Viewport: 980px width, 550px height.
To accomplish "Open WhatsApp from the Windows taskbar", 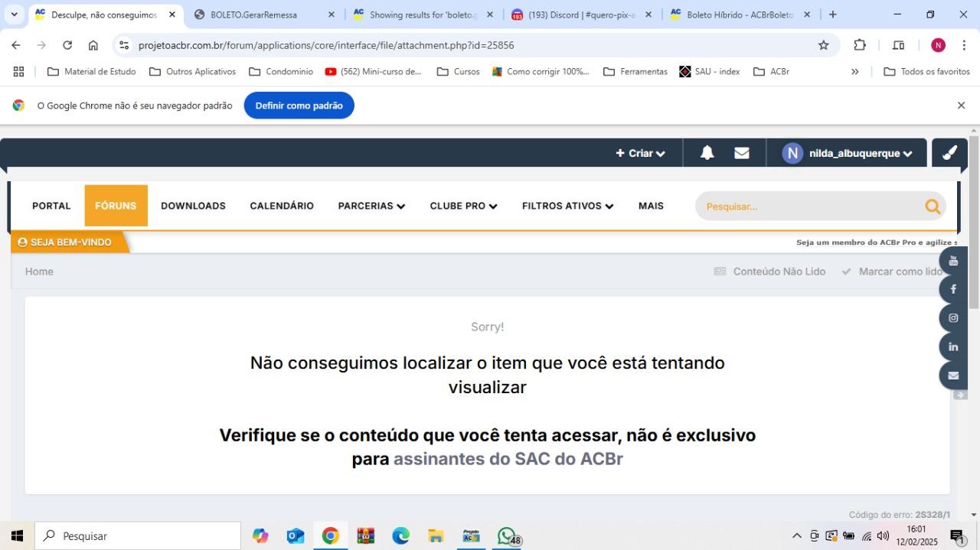I will (x=507, y=535).
